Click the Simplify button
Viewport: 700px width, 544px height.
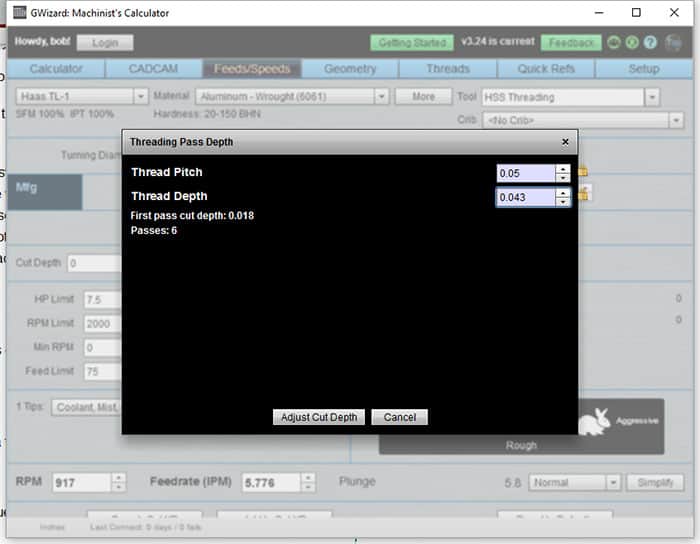click(655, 482)
